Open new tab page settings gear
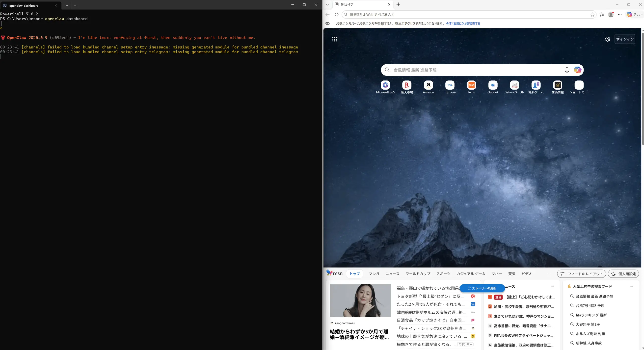This screenshot has width=644, height=350. pyautogui.click(x=608, y=39)
